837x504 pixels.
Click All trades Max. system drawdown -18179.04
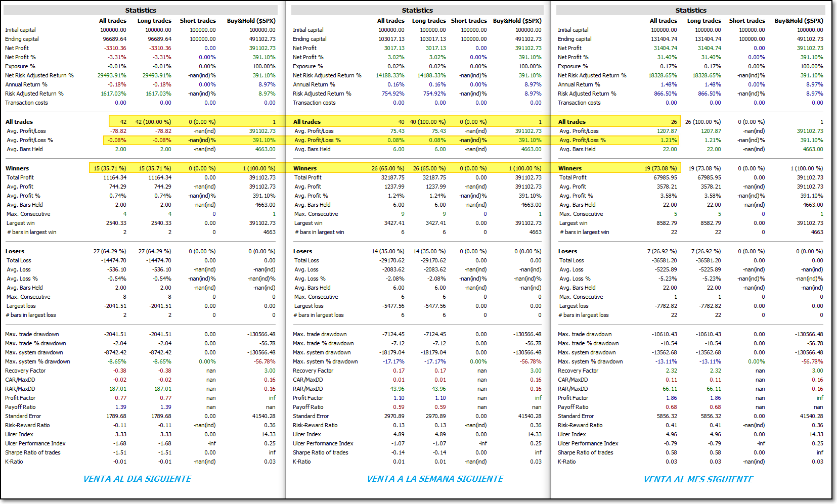click(392, 352)
